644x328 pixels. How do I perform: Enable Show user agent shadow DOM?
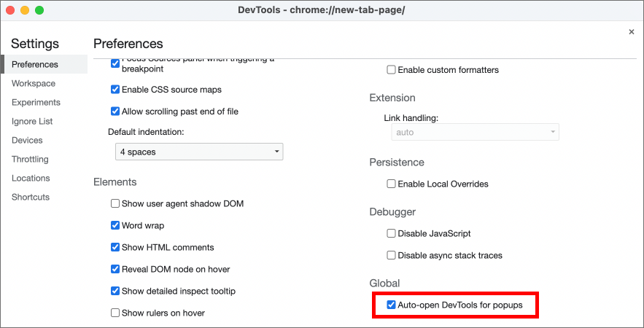[115, 204]
